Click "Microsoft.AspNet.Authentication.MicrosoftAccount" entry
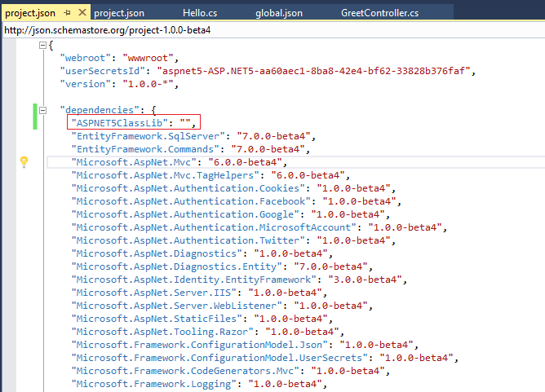The image size is (545, 392). point(259,227)
